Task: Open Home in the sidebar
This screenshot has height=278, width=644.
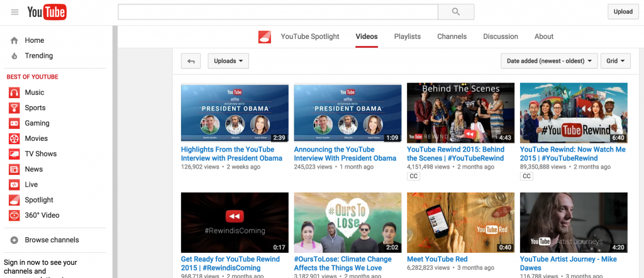Action: (x=35, y=40)
